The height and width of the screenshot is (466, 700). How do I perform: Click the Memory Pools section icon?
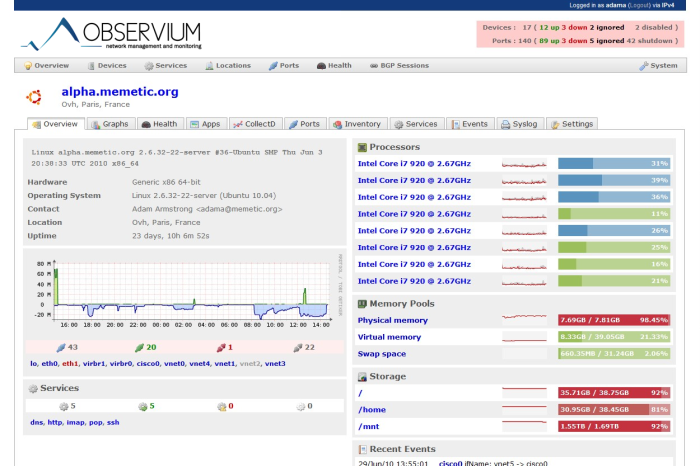pos(362,304)
